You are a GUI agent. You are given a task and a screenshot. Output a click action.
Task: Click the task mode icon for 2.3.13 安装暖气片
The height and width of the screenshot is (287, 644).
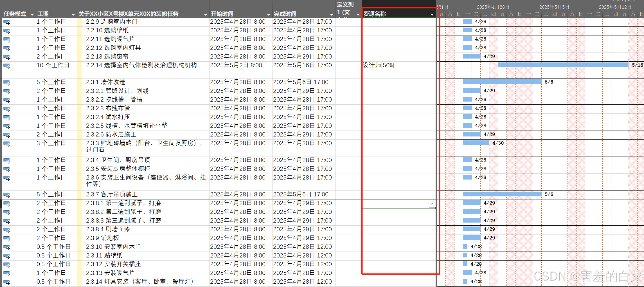pyautogui.click(x=7, y=273)
